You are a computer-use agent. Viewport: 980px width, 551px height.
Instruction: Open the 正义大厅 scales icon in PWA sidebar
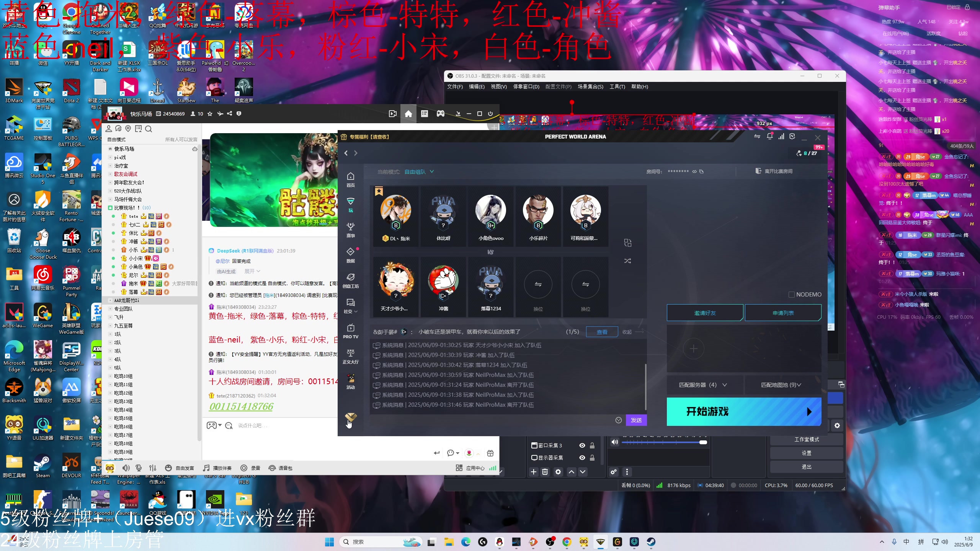[350, 356]
